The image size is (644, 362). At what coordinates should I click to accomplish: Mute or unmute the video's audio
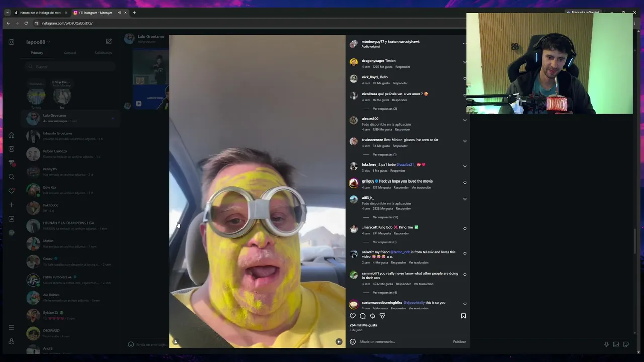339,342
